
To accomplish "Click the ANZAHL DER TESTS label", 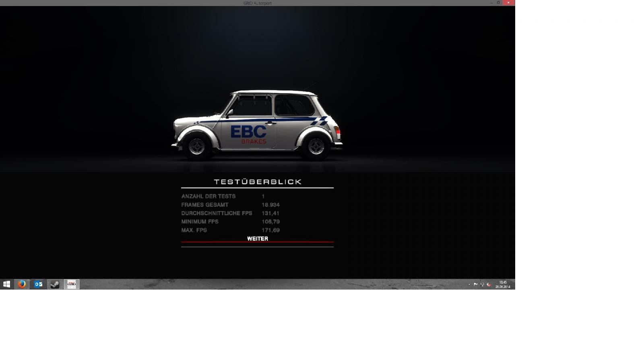I will tap(208, 196).
